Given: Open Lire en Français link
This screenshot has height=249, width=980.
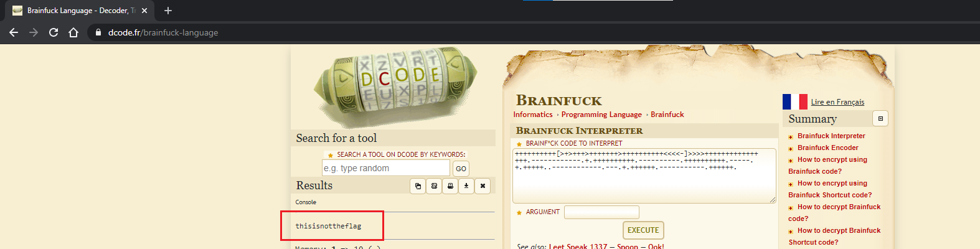Looking at the screenshot, I should click(837, 102).
